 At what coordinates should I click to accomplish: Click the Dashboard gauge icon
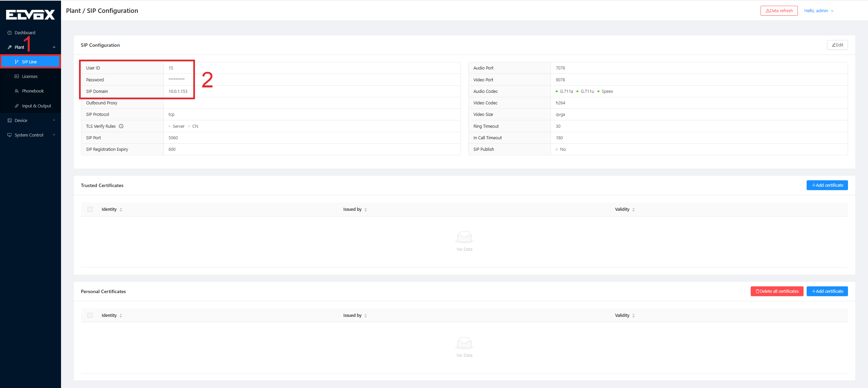[x=9, y=33]
